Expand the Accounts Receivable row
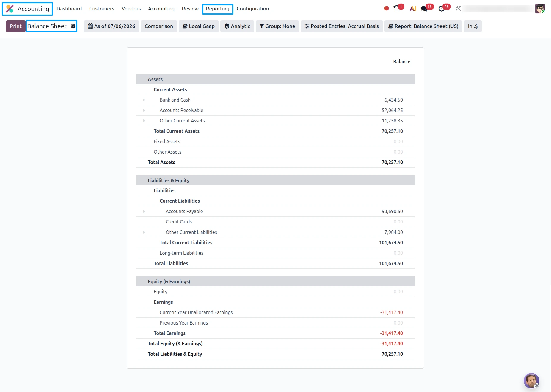The width and height of the screenshot is (551, 392). (144, 110)
